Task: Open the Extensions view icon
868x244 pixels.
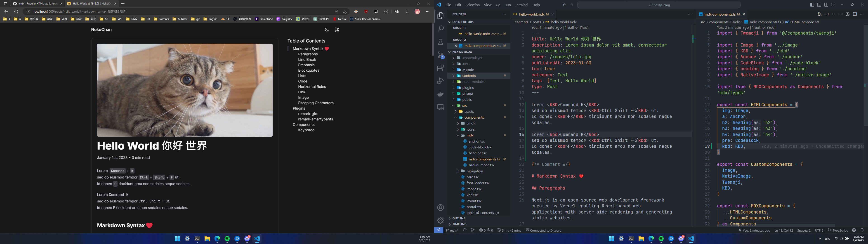Action: (440, 68)
